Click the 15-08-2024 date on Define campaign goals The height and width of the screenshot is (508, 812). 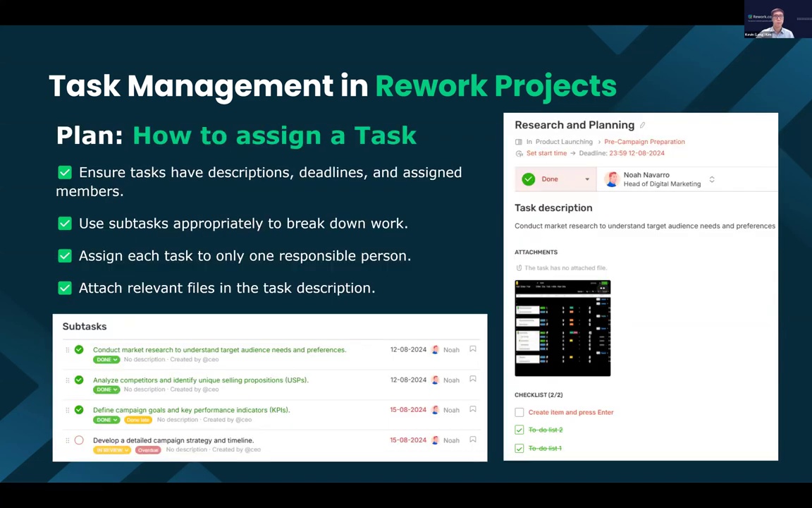[x=408, y=409]
